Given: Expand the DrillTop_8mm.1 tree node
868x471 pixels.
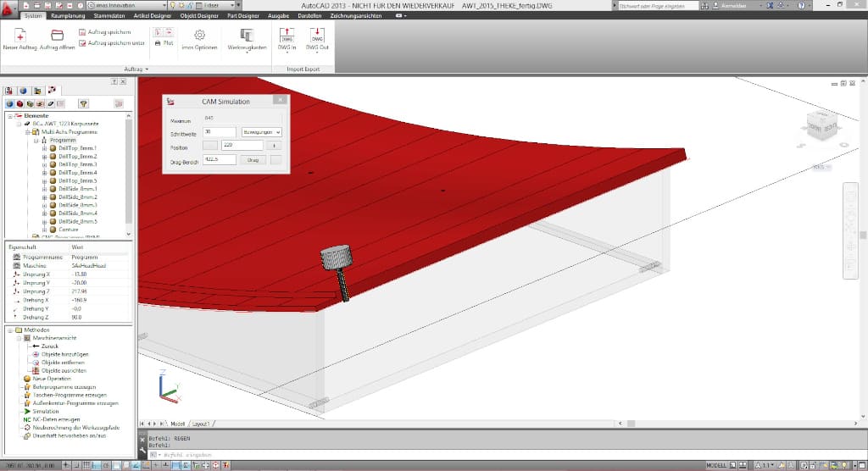Looking at the screenshot, I should pos(44,148).
